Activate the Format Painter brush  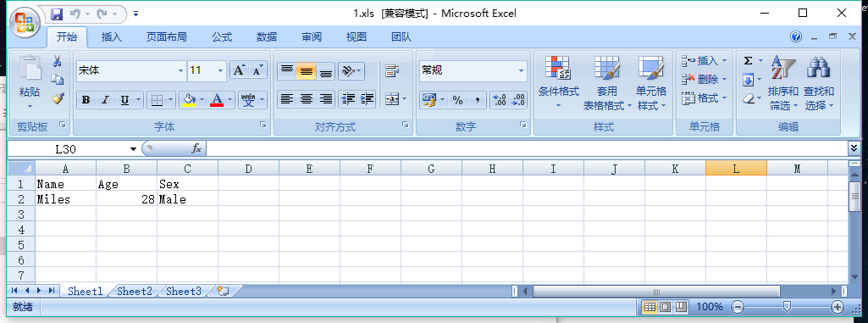point(58,98)
